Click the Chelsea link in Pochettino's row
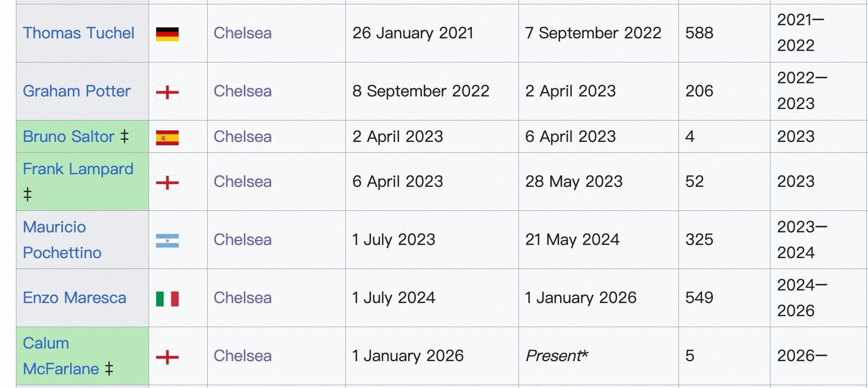868x388 pixels. pos(242,239)
